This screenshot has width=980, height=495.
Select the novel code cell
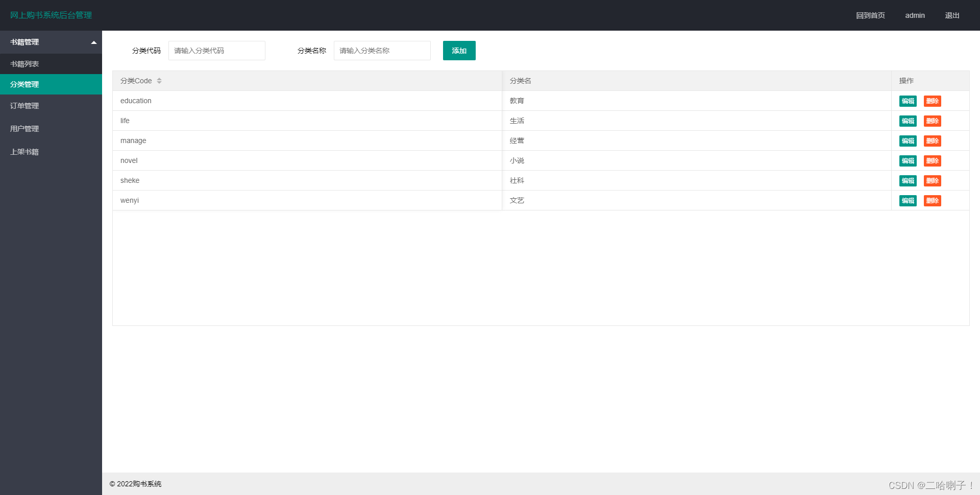coord(307,160)
